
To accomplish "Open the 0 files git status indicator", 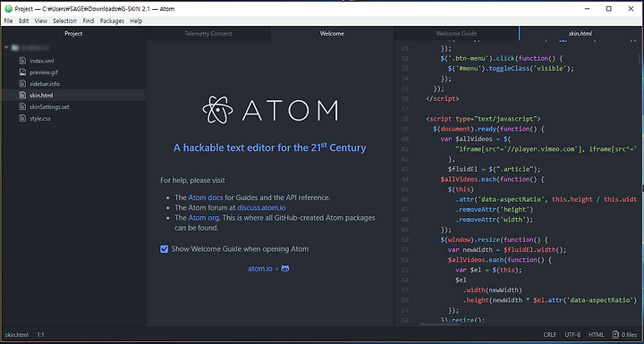I will [624, 334].
